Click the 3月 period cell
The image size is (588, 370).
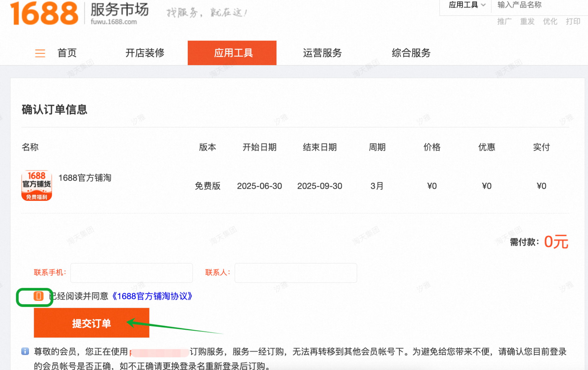click(x=377, y=186)
